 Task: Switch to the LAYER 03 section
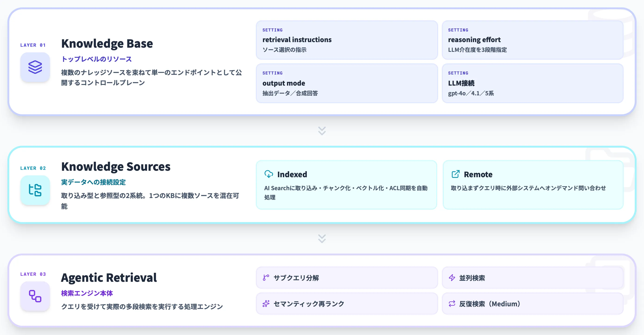click(33, 274)
